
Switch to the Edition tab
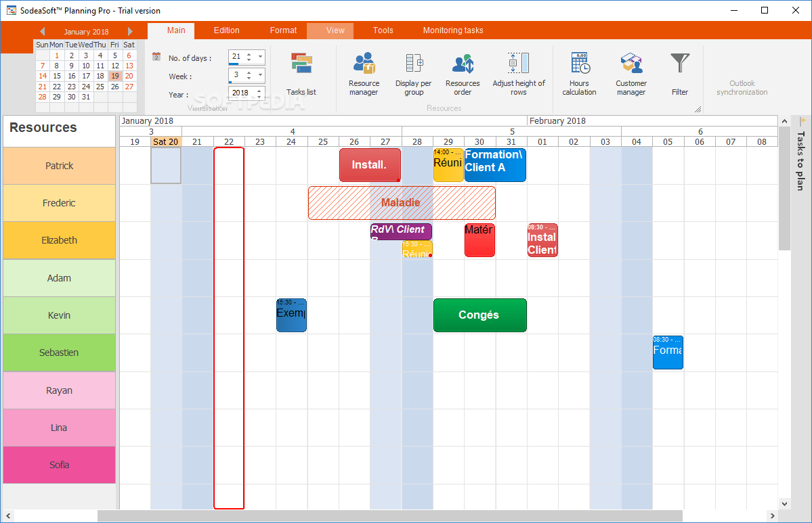tap(226, 30)
